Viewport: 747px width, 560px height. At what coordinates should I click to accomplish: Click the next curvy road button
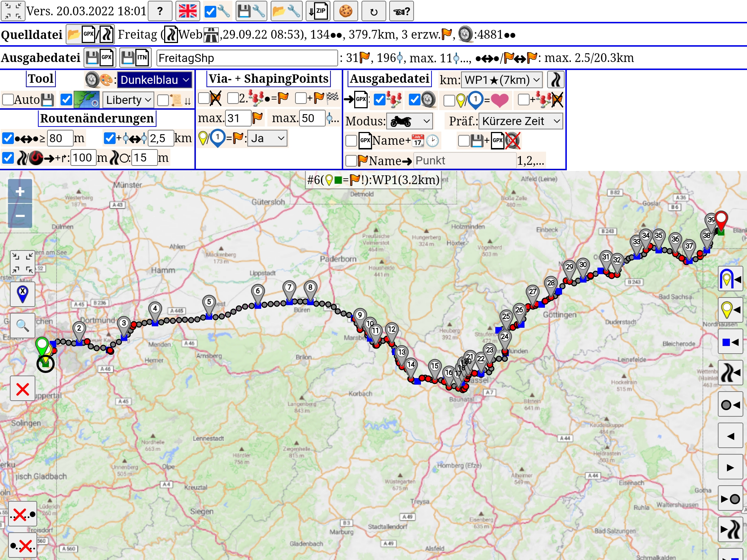[731, 530]
